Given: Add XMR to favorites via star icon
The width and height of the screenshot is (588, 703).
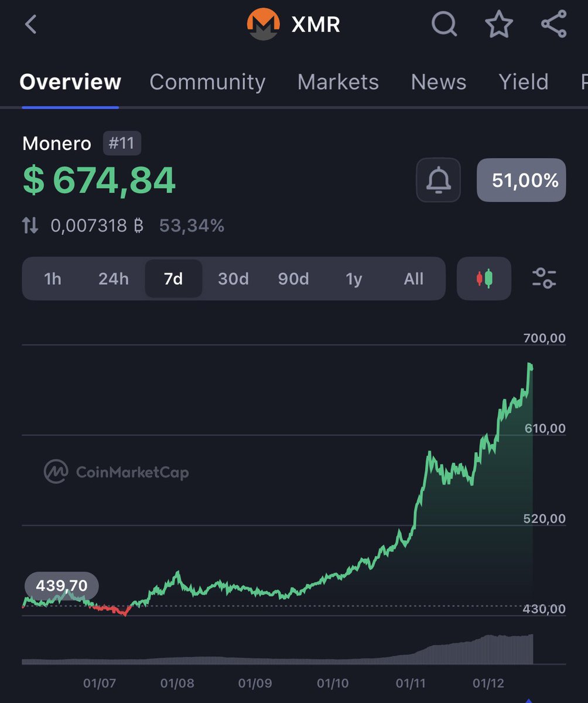Looking at the screenshot, I should click(498, 24).
